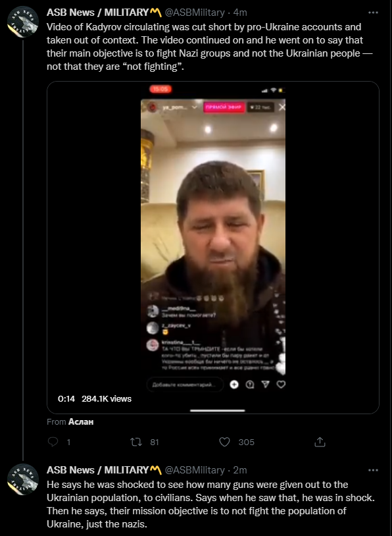Screen dimensions: 392x536
Task: Like the tweet with 305 likes
Action: point(224,442)
